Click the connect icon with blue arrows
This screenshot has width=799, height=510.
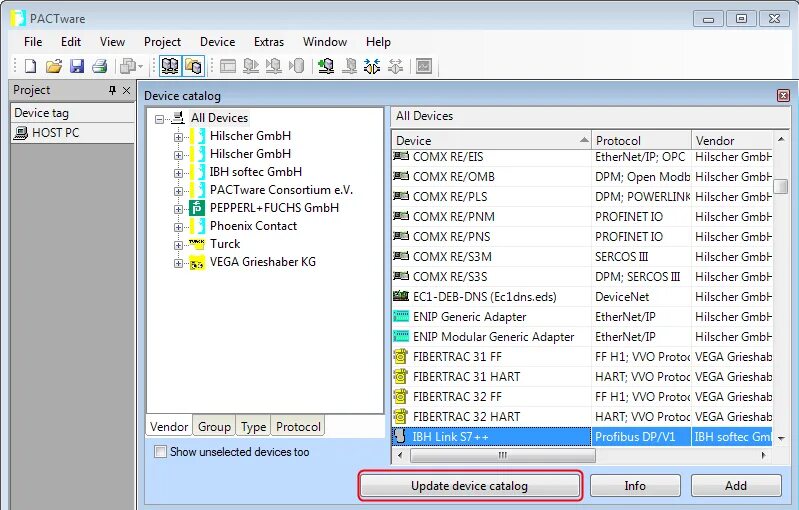(x=372, y=66)
